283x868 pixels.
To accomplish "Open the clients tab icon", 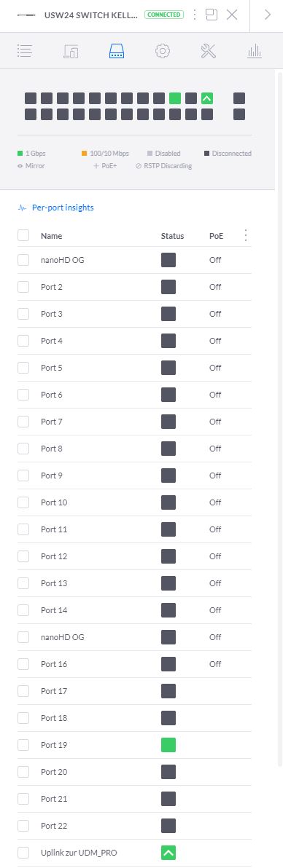I will [x=71, y=52].
